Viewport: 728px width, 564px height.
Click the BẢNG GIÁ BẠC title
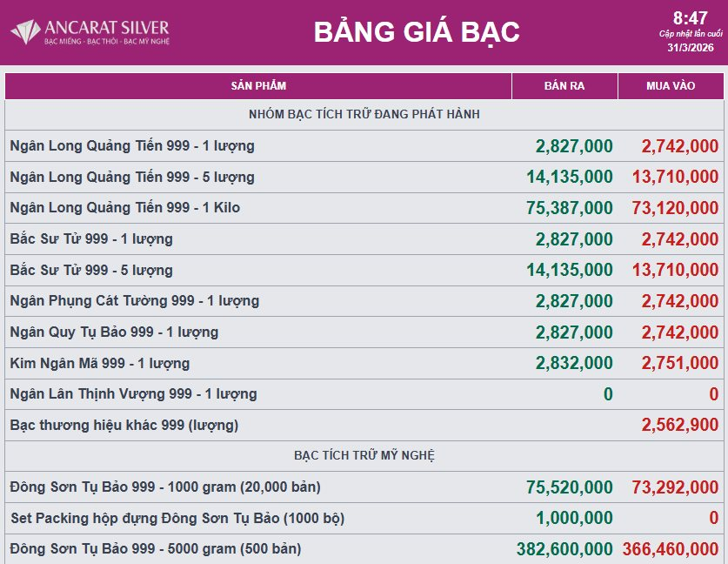pyautogui.click(x=417, y=32)
